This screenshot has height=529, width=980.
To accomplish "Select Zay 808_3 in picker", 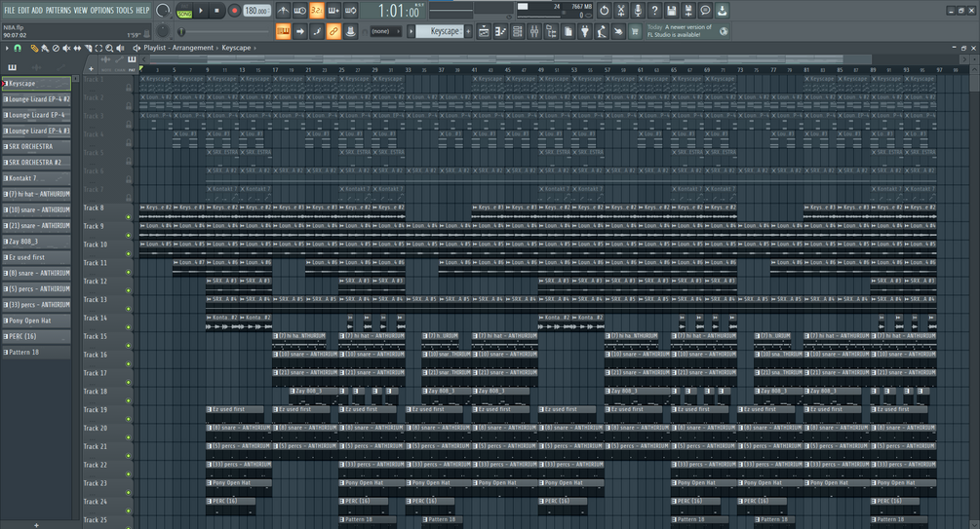I will 36,241.
